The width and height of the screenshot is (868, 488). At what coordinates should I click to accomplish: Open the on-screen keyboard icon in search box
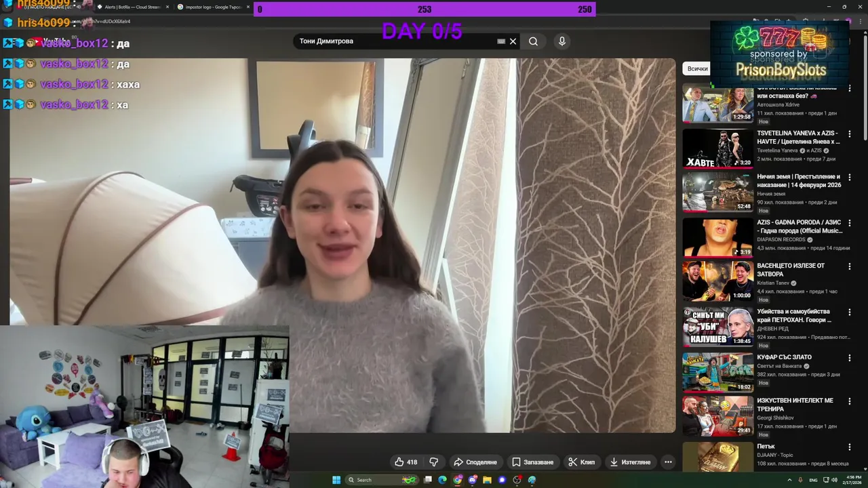[501, 41]
